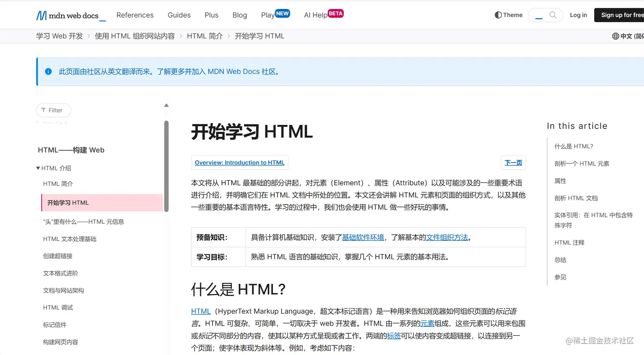
Task: Click the filter funnel icon in sidebar
Action: click(x=43, y=110)
